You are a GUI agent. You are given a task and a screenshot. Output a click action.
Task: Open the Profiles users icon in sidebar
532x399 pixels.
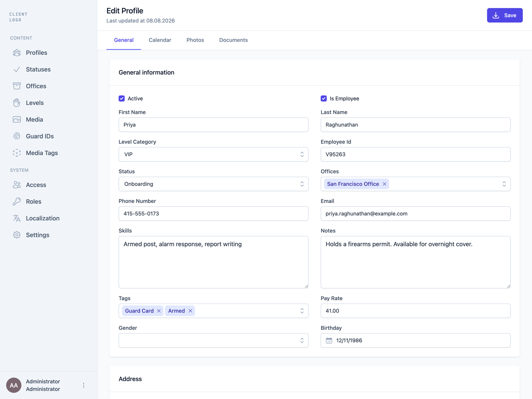pyautogui.click(x=17, y=53)
